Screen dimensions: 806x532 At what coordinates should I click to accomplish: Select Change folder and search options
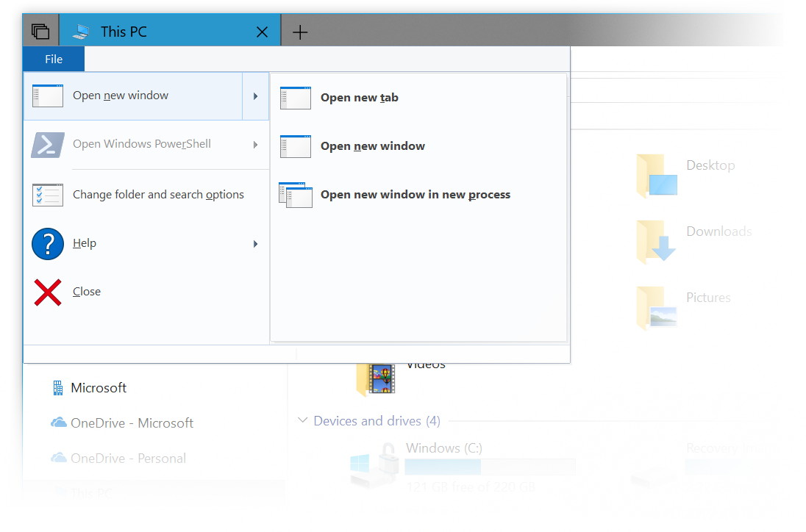(158, 194)
